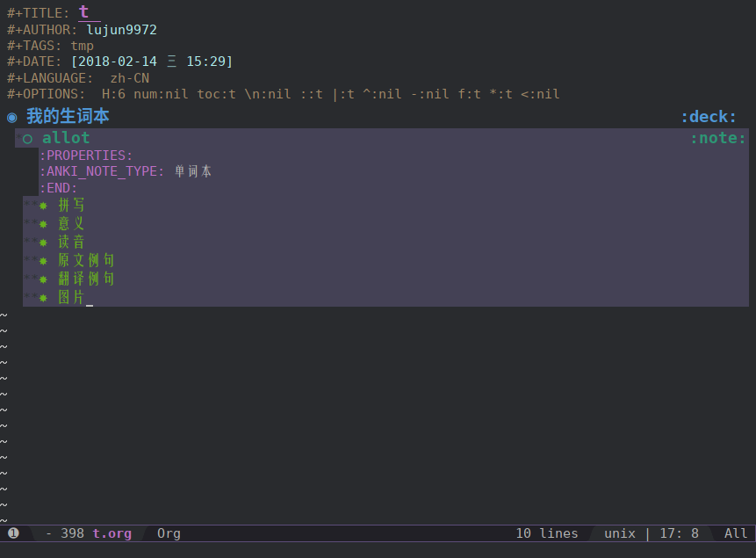Image resolution: width=756 pixels, height=558 pixels.
Task: Expand the 拼写 heading
Action: [x=70, y=205]
